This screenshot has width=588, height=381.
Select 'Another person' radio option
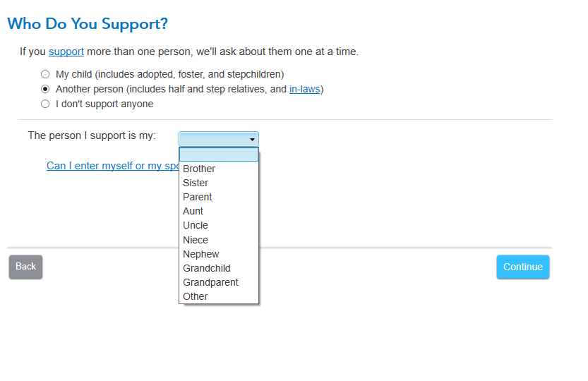[x=45, y=90]
